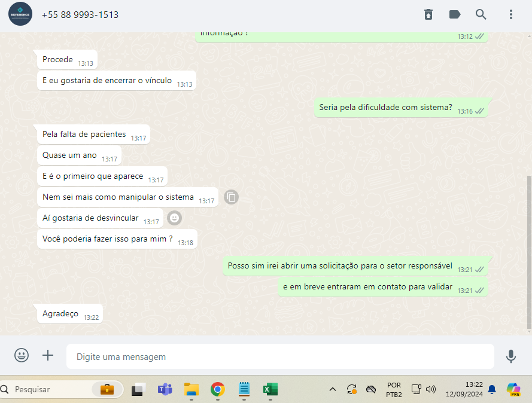Open Excel from the taskbar
Screen dimensions: 532x403
270,389
